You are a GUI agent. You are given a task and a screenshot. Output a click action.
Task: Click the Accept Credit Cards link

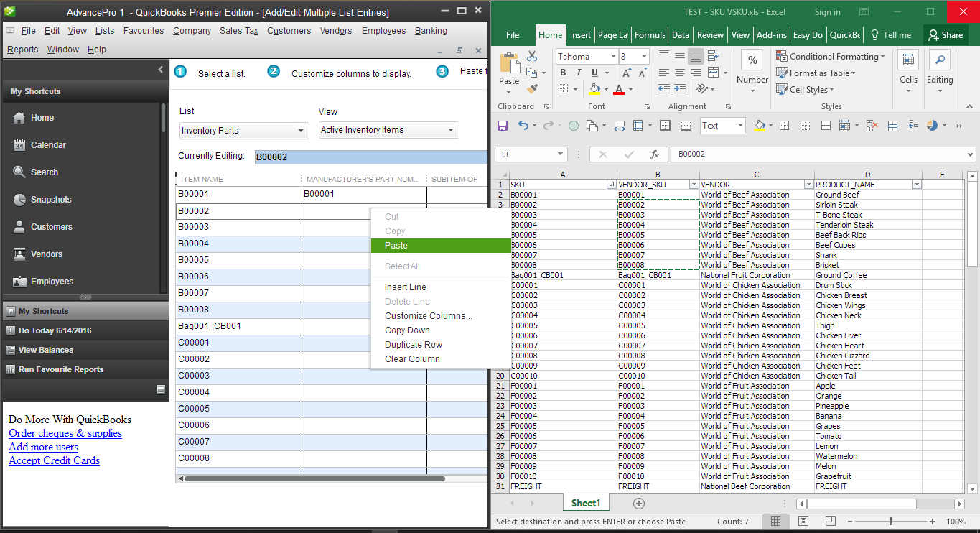point(54,460)
